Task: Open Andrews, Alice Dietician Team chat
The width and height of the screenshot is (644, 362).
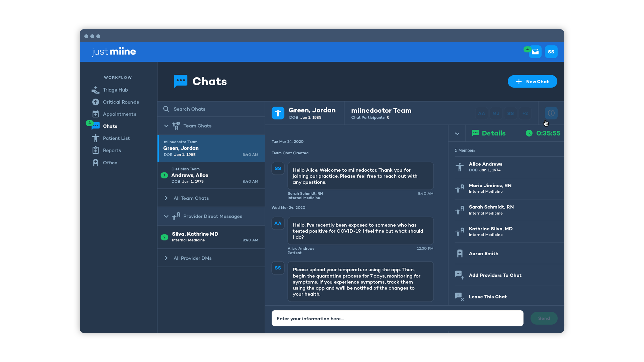Action: pyautogui.click(x=211, y=175)
